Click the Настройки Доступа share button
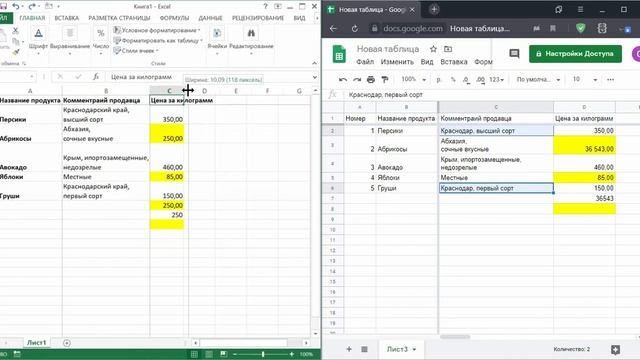 [x=576, y=54]
